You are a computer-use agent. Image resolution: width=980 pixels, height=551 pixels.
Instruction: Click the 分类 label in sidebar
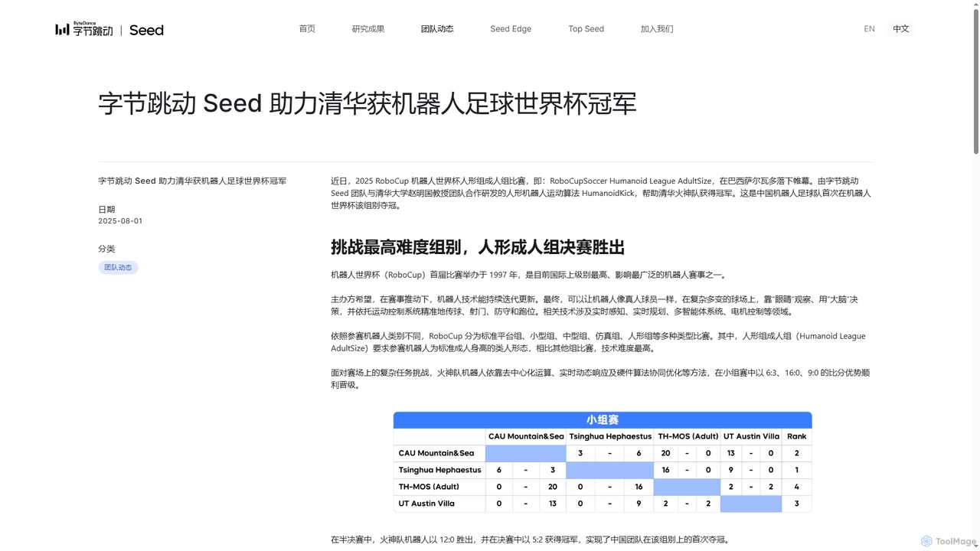pyautogui.click(x=106, y=249)
